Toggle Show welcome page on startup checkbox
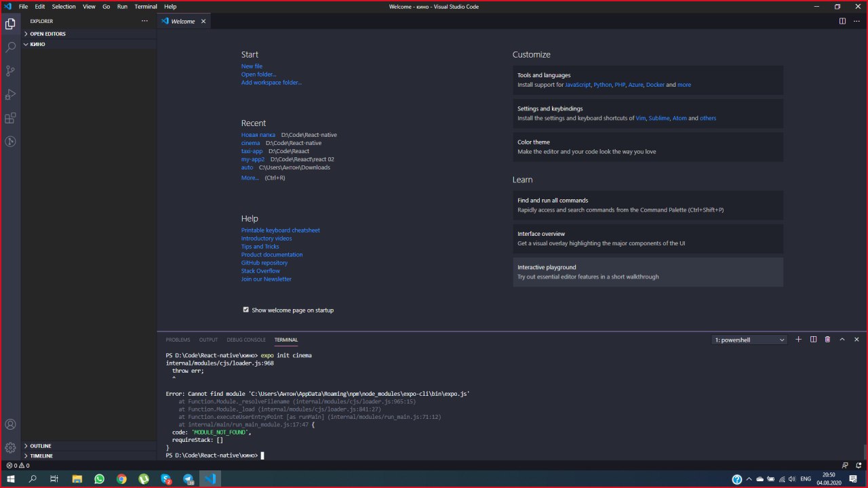 coord(246,310)
